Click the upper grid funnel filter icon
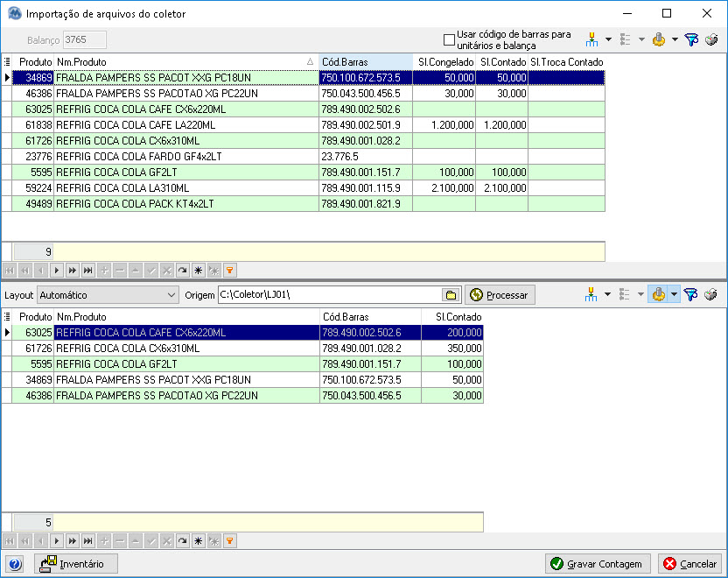This screenshot has height=578, width=728. [x=691, y=39]
